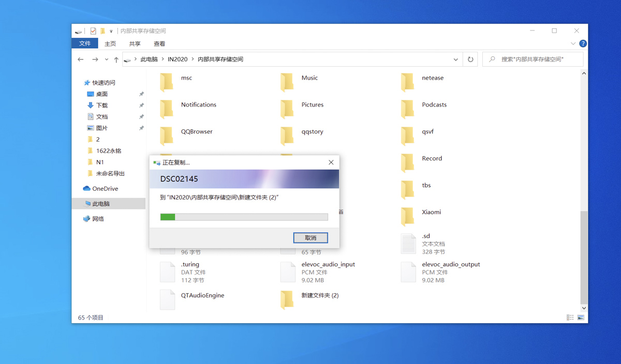Expand the ribbon using the chevron
The height and width of the screenshot is (364, 621).
[x=573, y=44]
